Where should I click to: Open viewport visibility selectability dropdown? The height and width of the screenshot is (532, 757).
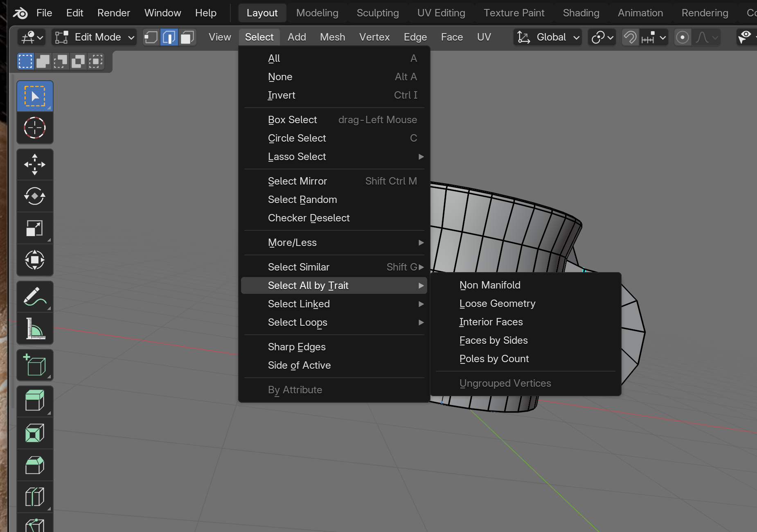[x=747, y=37]
